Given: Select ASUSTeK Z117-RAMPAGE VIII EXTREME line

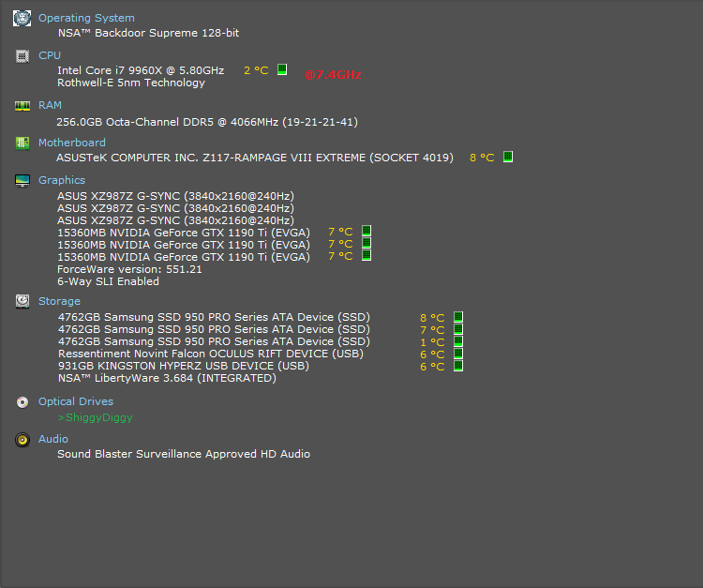Looking at the screenshot, I should 255,158.
